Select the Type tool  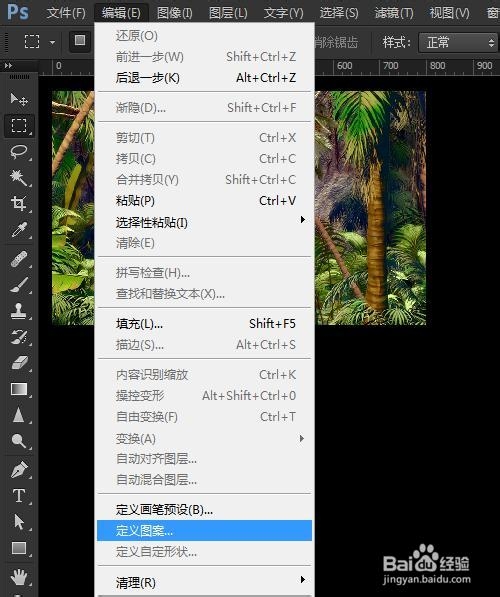(x=19, y=496)
